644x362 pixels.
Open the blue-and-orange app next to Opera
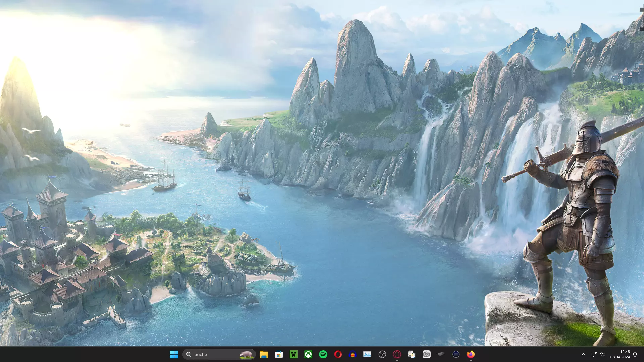353,354
